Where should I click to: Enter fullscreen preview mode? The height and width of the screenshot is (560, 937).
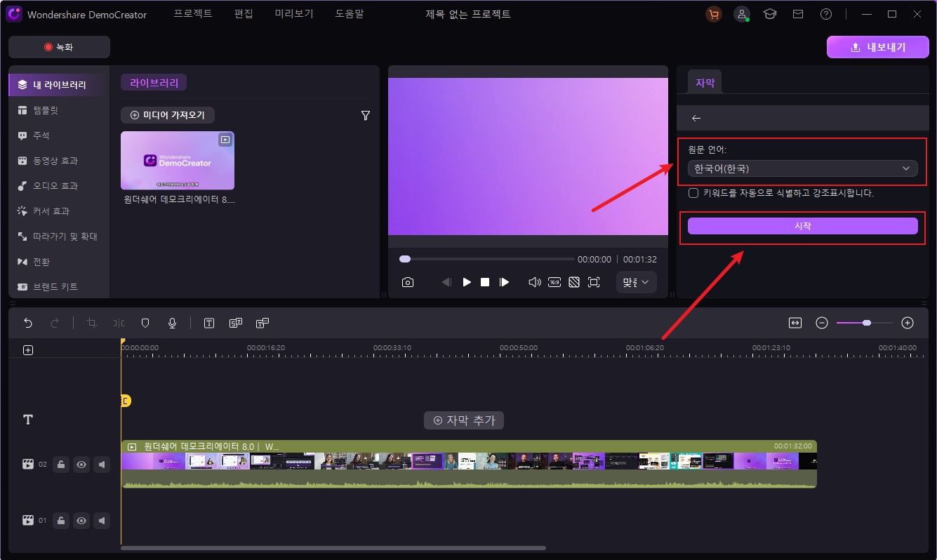594,282
